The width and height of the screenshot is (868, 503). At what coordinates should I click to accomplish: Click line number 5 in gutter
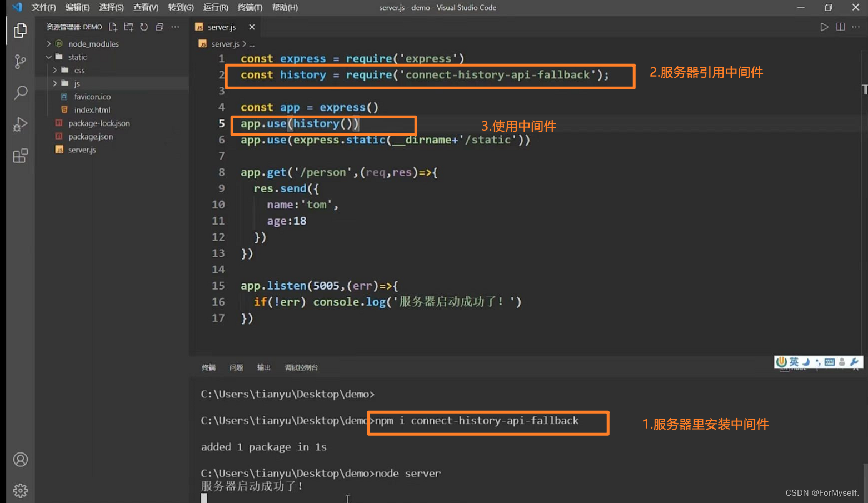(x=221, y=123)
